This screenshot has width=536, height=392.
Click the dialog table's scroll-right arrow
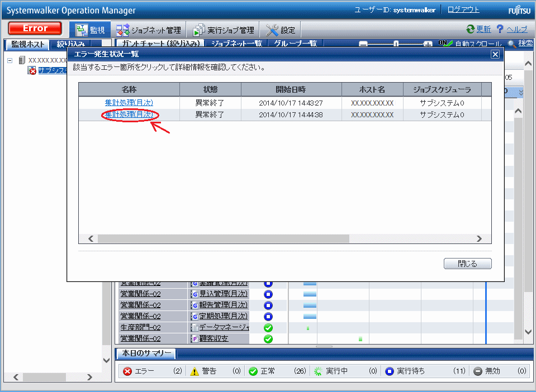coord(479,238)
